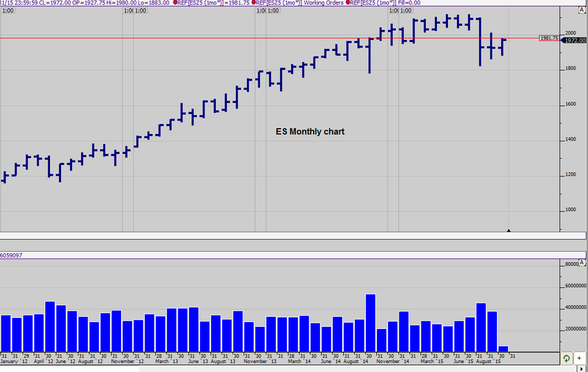Click the 1972.00 current price marker
This screenshot has height=372, width=588.
(x=574, y=41)
